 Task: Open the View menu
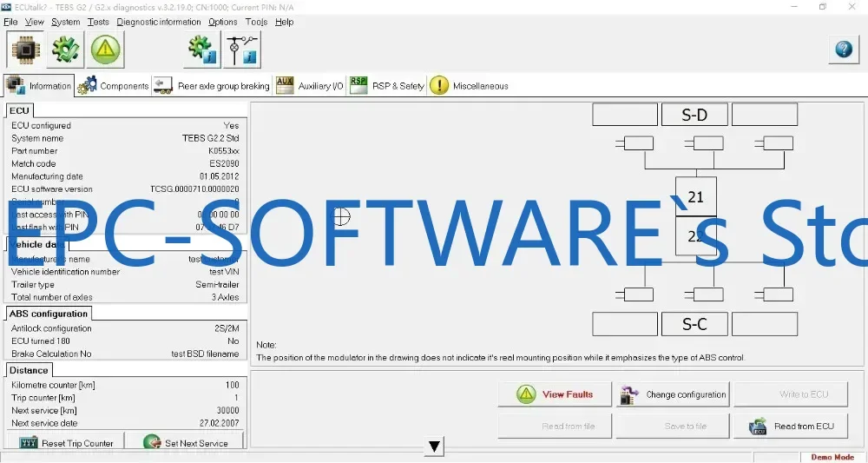click(x=35, y=23)
